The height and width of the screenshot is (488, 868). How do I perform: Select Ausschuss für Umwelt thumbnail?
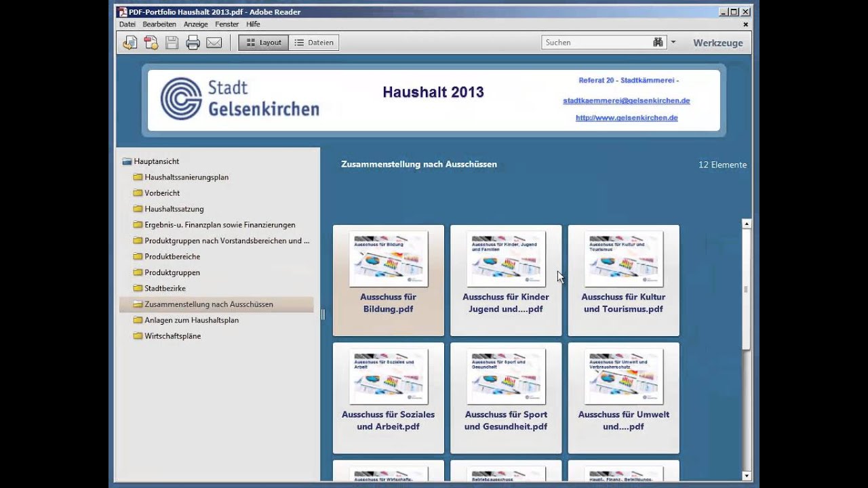pyautogui.click(x=623, y=376)
